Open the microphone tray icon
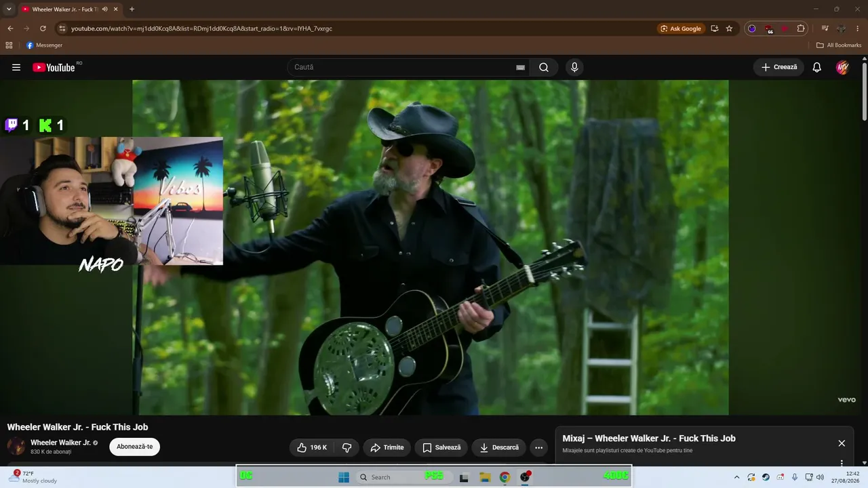The height and width of the screenshot is (488, 868). click(795, 477)
